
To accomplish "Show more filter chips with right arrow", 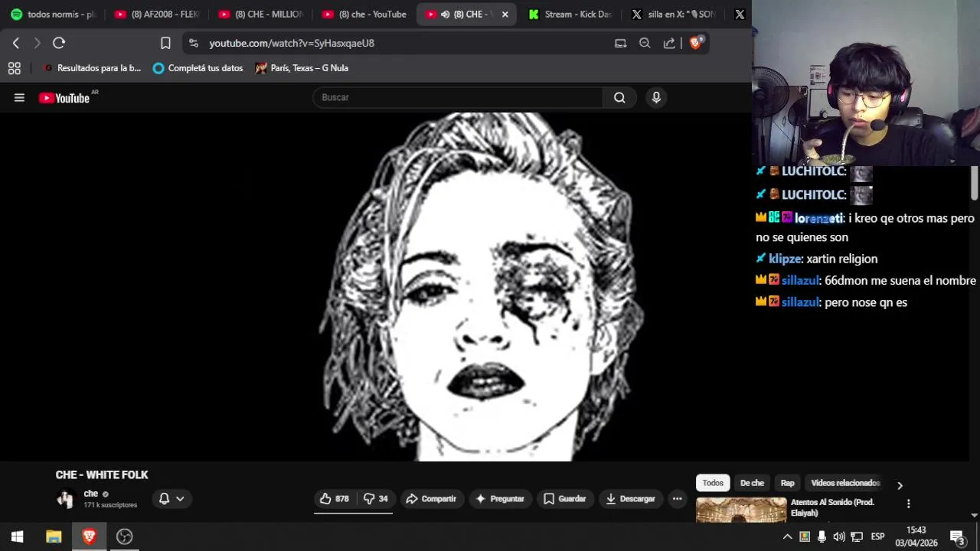I will (900, 485).
